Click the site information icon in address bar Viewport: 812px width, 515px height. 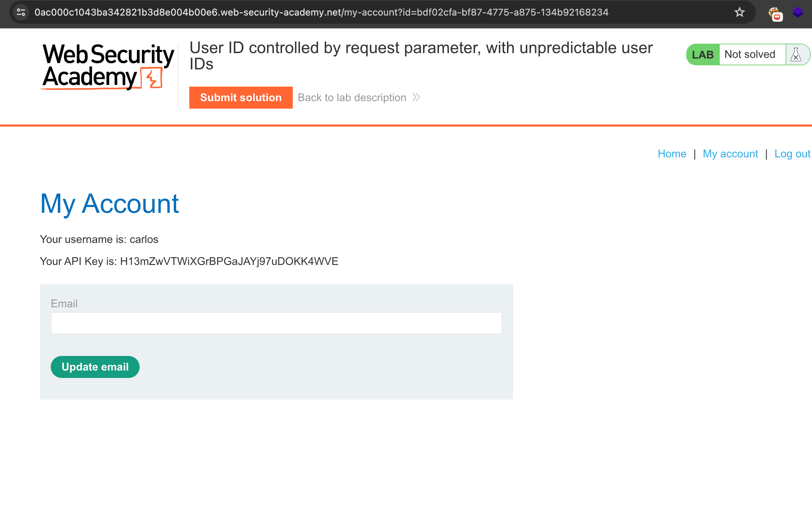[x=21, y=12]
